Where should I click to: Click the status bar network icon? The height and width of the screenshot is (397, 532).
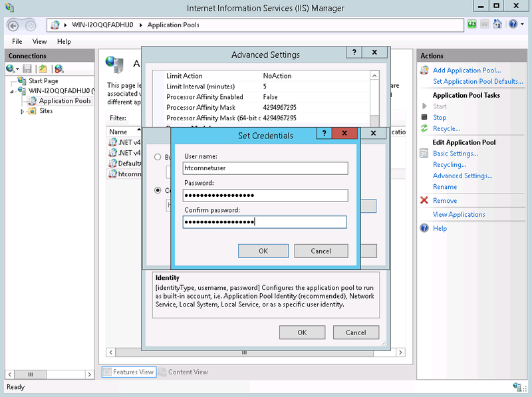click(517, 386)
